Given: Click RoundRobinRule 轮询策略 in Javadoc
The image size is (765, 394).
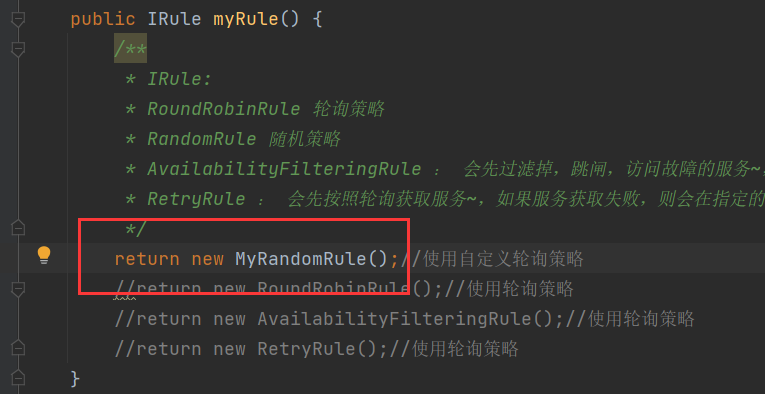Looking at the screenshot, I should [266, 109].
